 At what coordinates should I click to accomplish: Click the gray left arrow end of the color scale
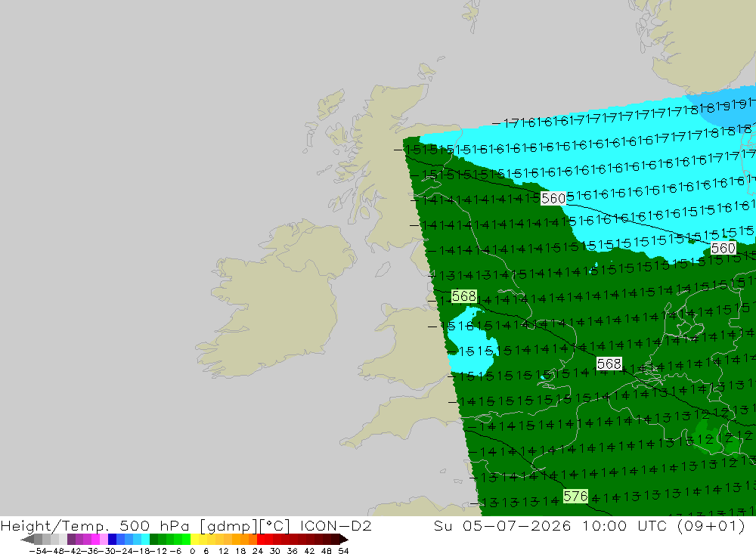(x=27, y=540)
